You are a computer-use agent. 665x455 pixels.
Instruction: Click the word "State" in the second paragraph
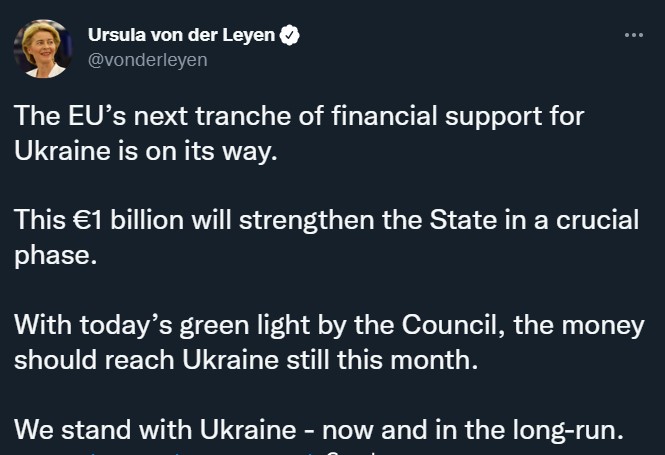tap(463, 220)
